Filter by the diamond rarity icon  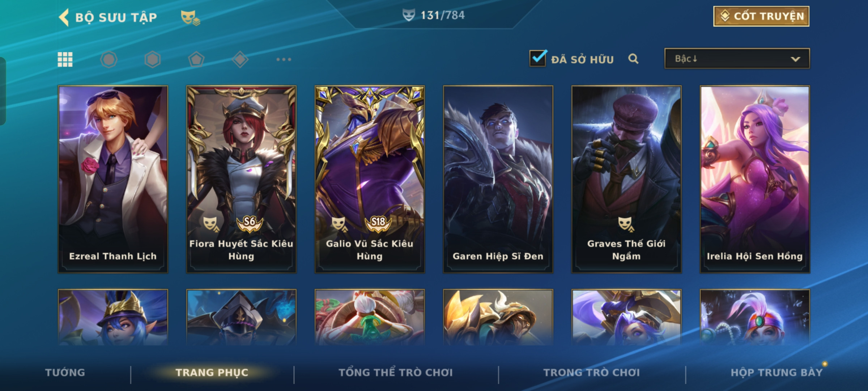tap(240, 59)
